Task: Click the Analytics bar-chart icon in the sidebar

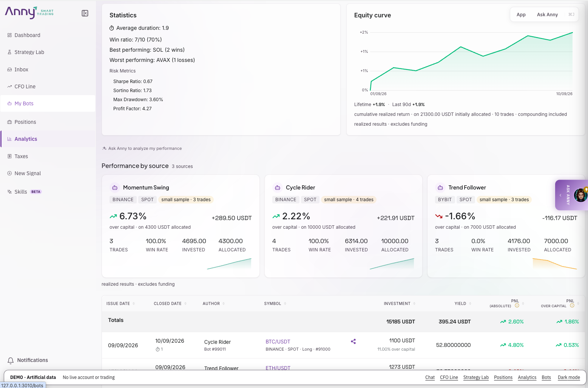Action: point(9,139)
